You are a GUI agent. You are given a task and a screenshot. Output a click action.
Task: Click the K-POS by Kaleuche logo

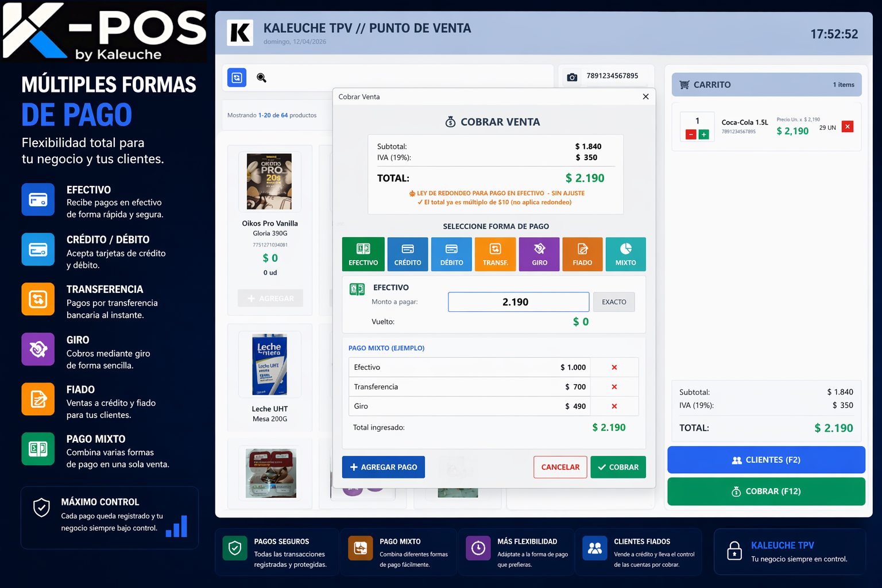105,32
